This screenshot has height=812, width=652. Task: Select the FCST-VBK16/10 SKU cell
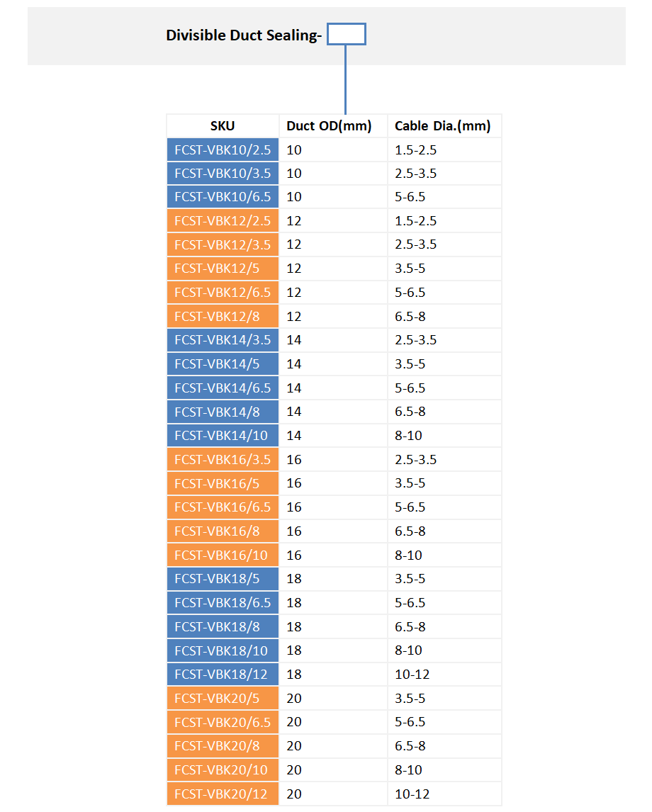(x=223, y=555)
